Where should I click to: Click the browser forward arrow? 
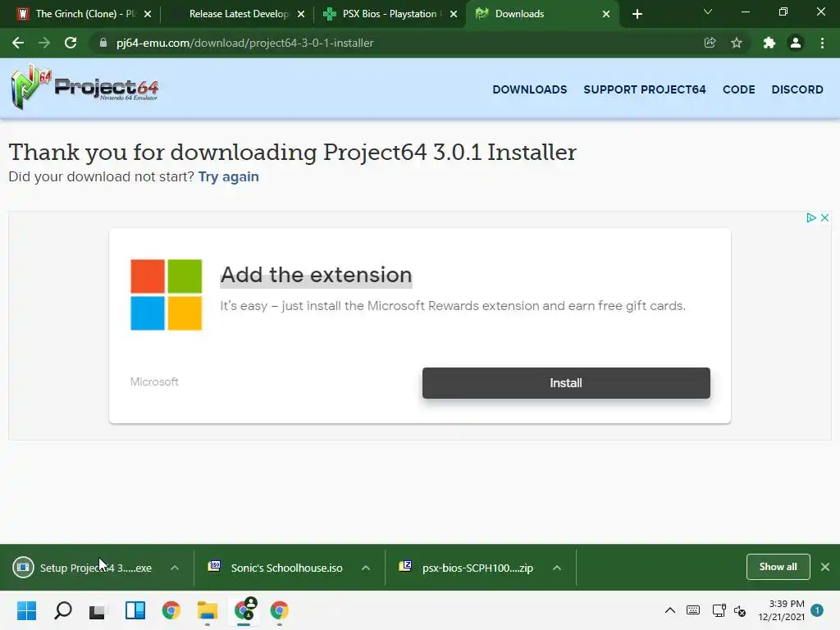coord(44,43)
